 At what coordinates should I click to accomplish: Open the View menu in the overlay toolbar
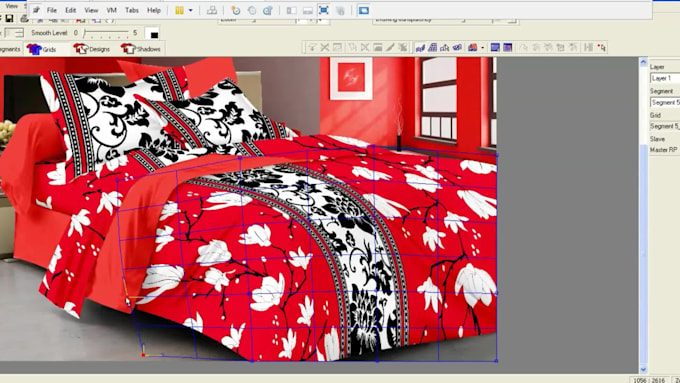tap(91, 10)
